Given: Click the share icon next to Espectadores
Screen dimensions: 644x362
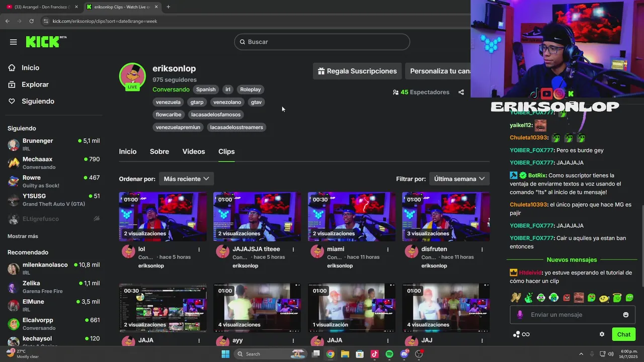Looking at the screenshot, I should [461, 92].
